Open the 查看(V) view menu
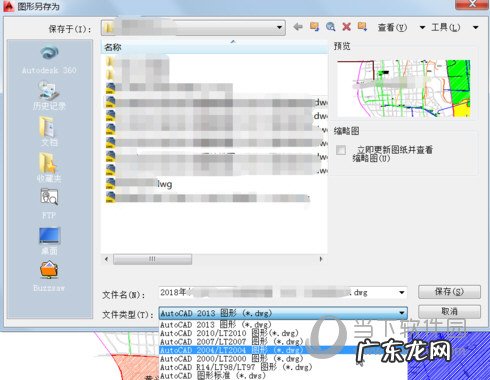Image resolution: width=490 pixels, height=380 pixels. click(392, 27)
